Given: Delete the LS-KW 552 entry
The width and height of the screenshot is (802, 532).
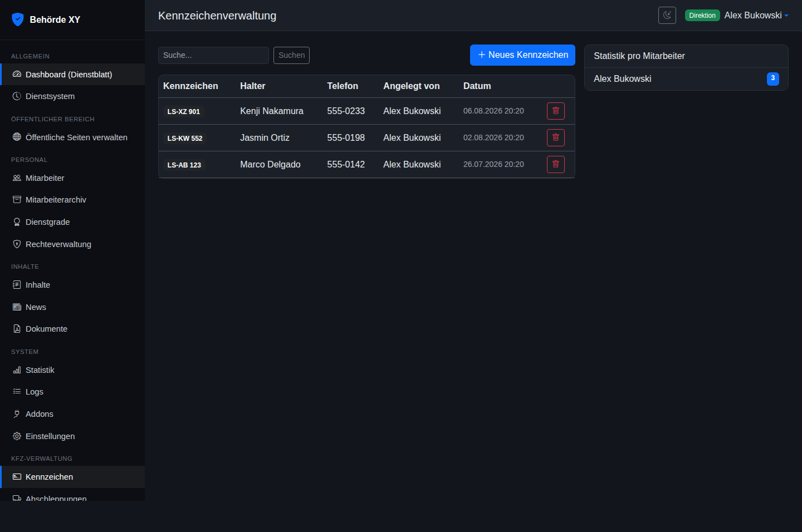Looking at the screenshot, I should click(555, 137).
